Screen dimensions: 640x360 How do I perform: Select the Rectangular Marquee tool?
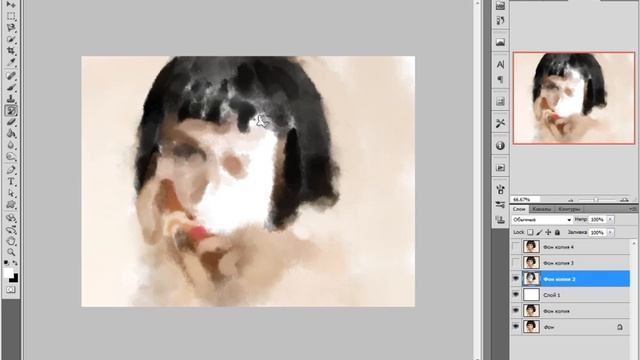tap(11, 16)
